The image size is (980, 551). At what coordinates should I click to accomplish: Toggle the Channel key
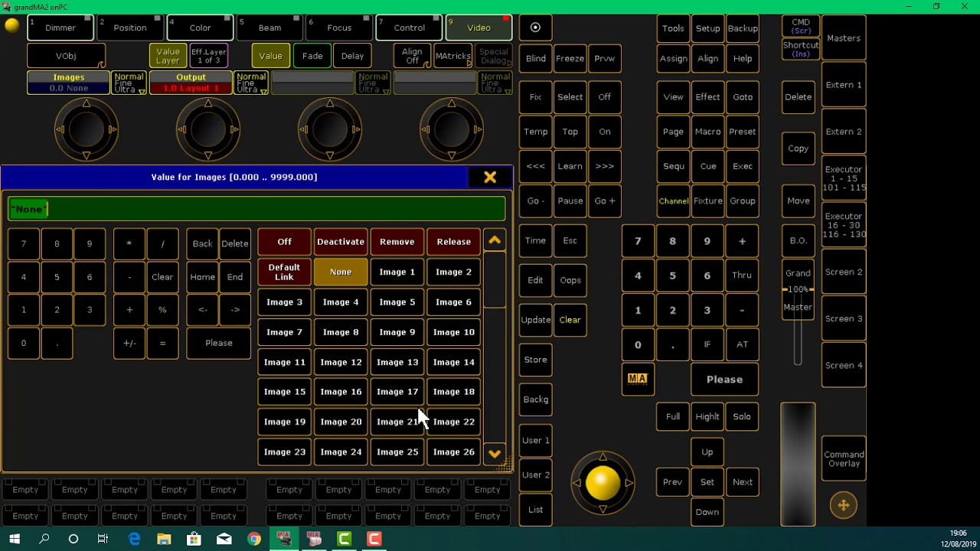[x=674, y=201]
